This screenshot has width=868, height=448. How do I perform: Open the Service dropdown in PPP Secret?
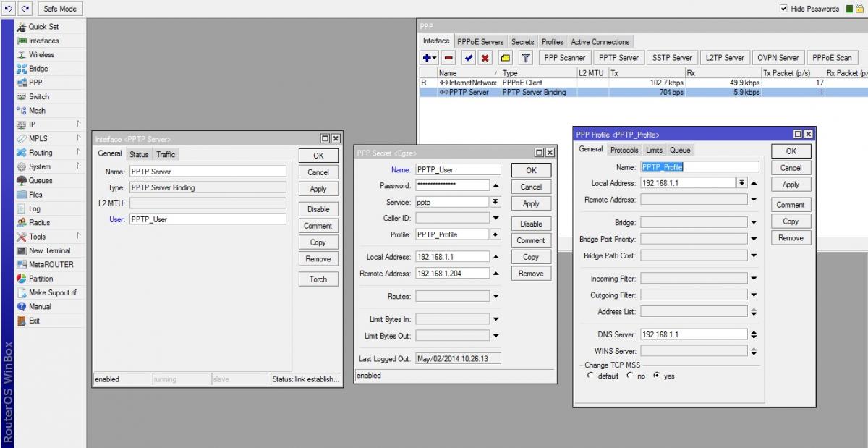pos(495,202)
